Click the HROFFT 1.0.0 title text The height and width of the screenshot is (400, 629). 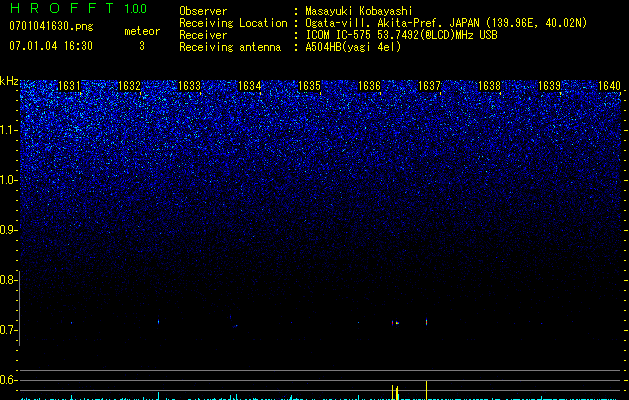coord(78,8)
